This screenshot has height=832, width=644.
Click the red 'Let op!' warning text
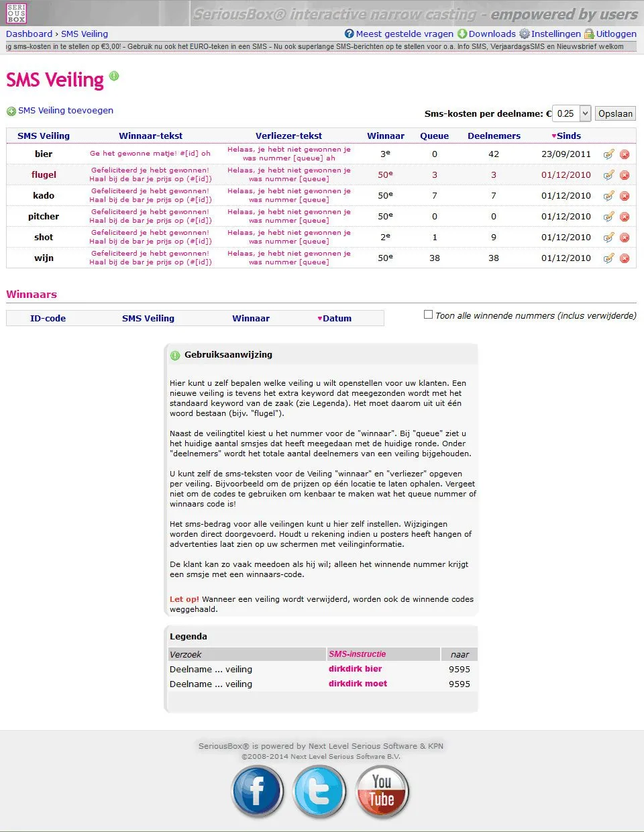[x=184, y=599]
